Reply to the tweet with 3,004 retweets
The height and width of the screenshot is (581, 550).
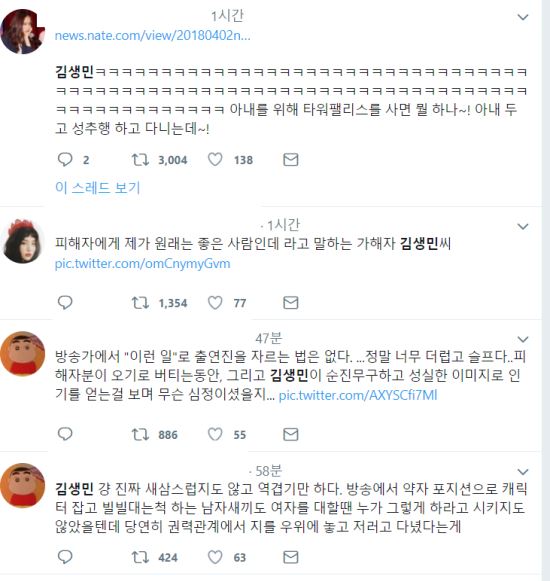(x=65, y=160)
